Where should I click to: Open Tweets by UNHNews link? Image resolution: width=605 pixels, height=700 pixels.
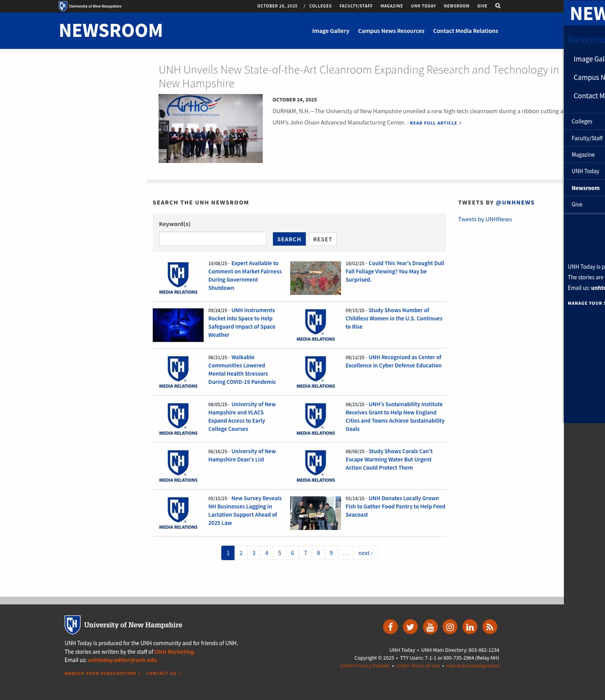[485, 219]
